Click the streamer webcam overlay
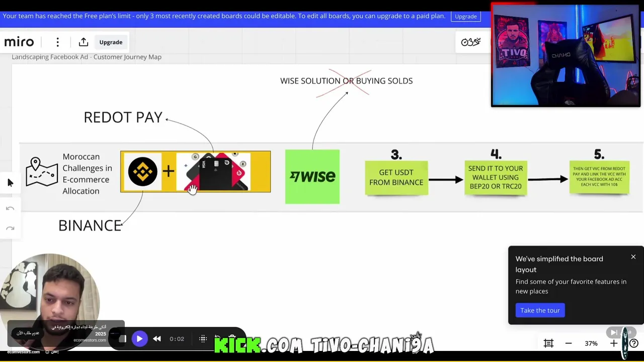Screen dimensions: 644x362 (566, 55)
